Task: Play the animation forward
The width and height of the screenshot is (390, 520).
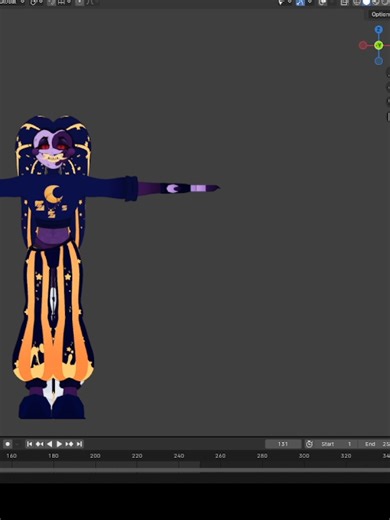Action: [x=59, y=444]
